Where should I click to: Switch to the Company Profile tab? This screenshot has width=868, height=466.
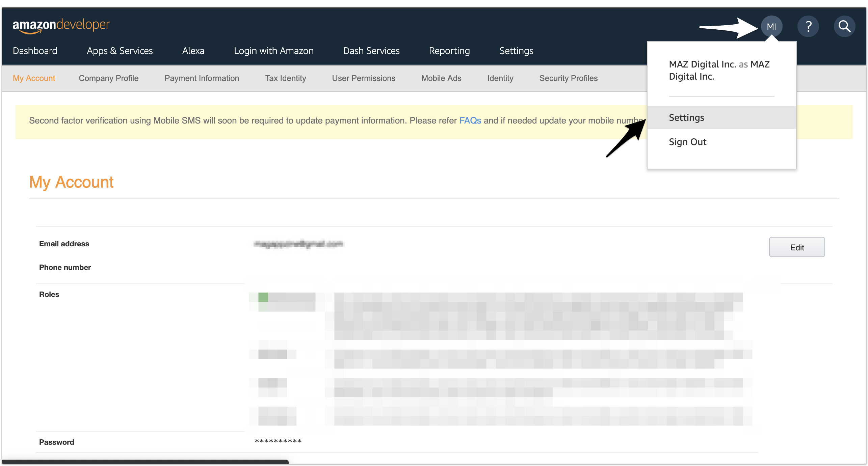[109, 78]
